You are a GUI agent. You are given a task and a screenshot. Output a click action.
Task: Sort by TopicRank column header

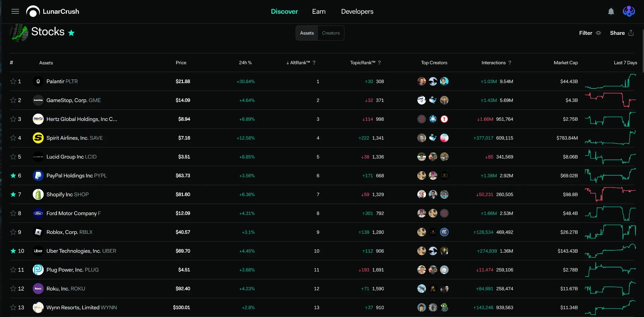pyautogui.click(x=363, y=63)
